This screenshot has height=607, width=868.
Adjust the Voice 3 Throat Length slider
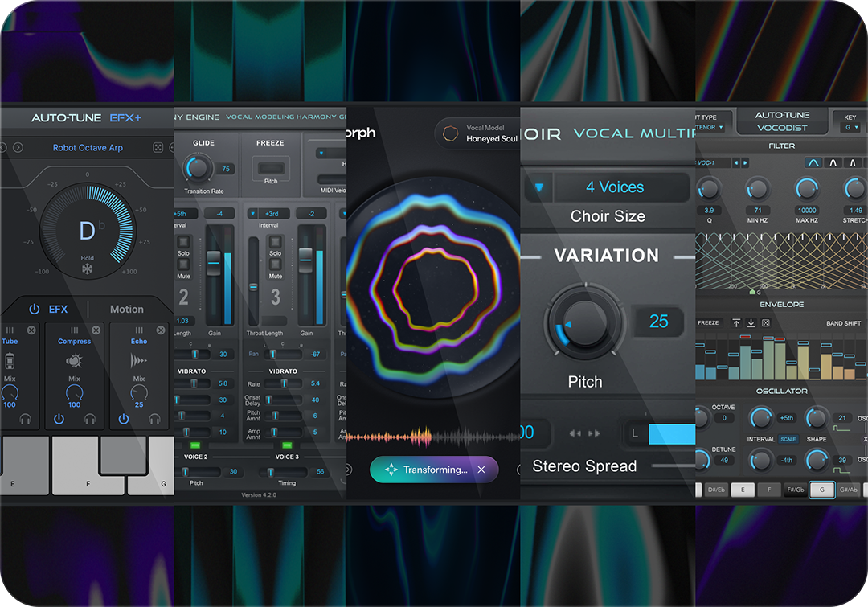pyautogui.click(x=253, y=287)
